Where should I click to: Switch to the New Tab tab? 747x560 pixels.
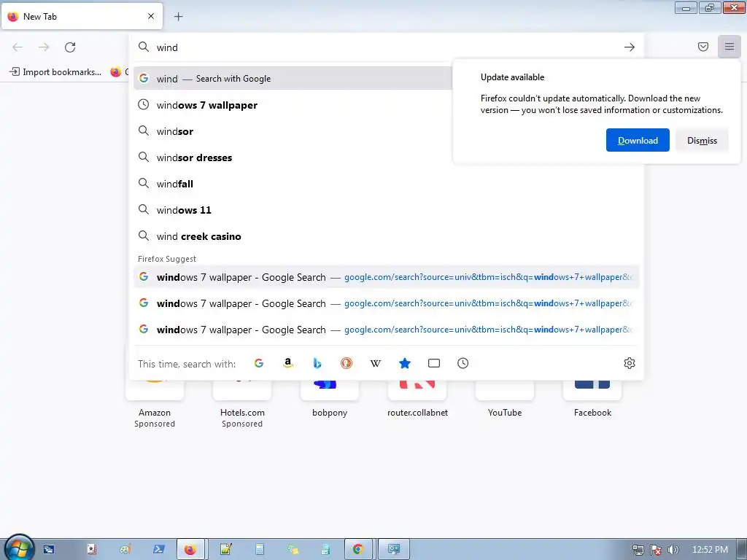click(x=82, y=16)
